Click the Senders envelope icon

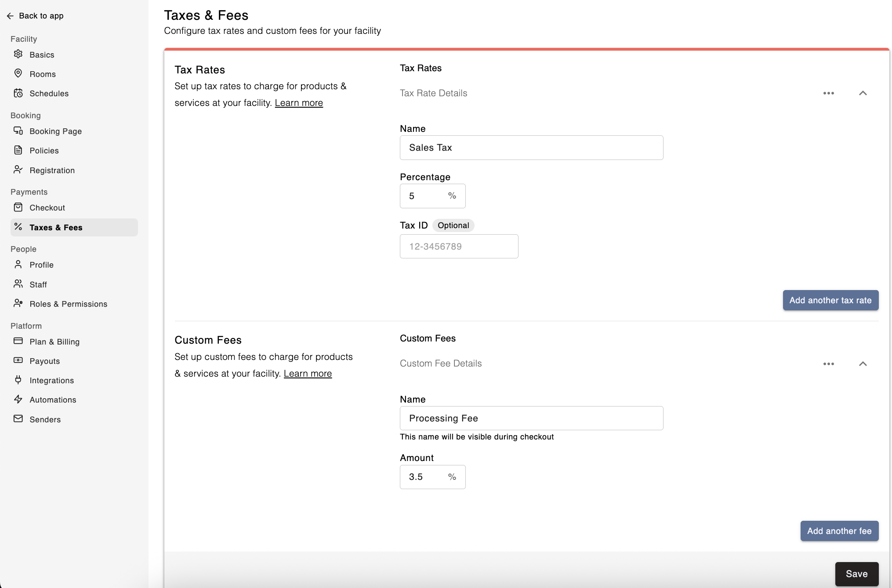(x=18, y=419)
